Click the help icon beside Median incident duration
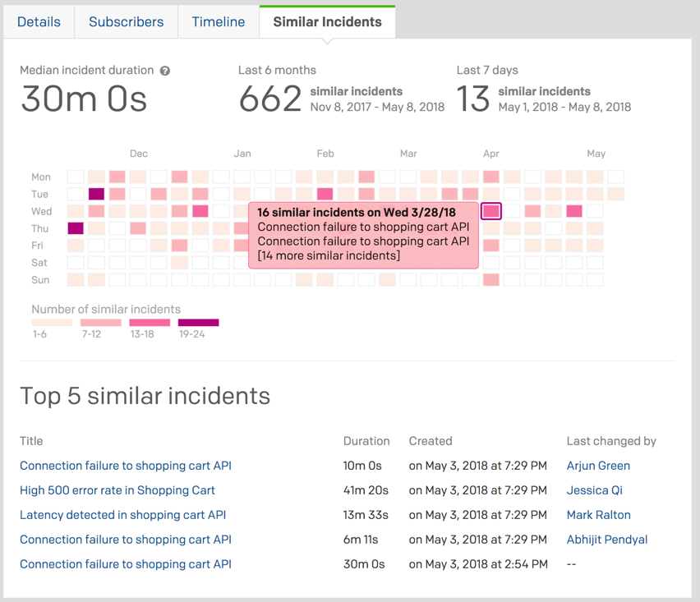The height and width of the screenshot is (602, 700). point(165,71)
